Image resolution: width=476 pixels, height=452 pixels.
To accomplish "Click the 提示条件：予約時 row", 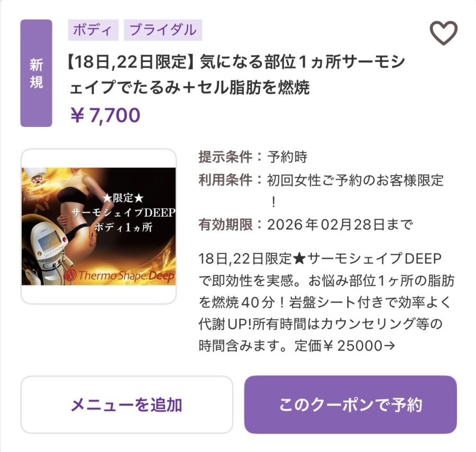I will click(x=253, y=157).
